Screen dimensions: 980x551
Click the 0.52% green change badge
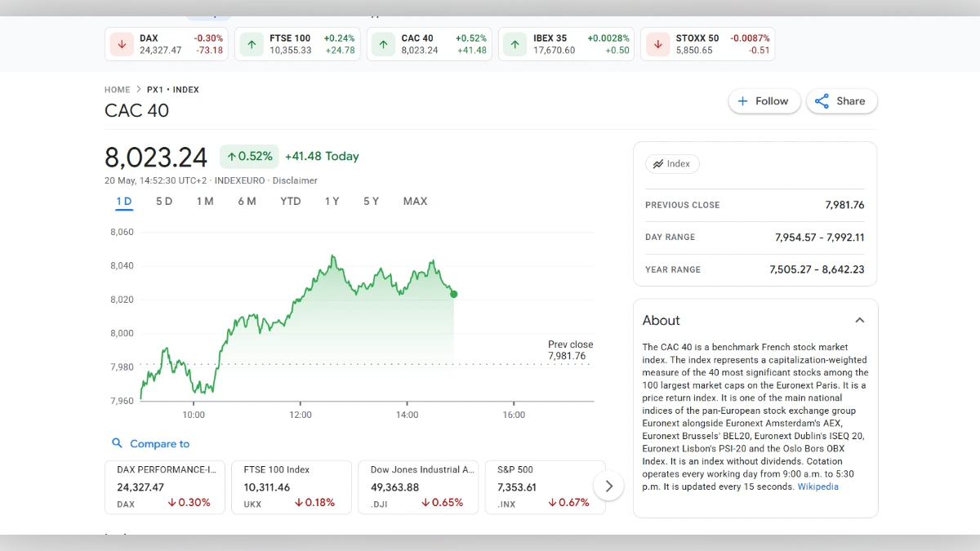pyautogui.click(x=249, y=157)
